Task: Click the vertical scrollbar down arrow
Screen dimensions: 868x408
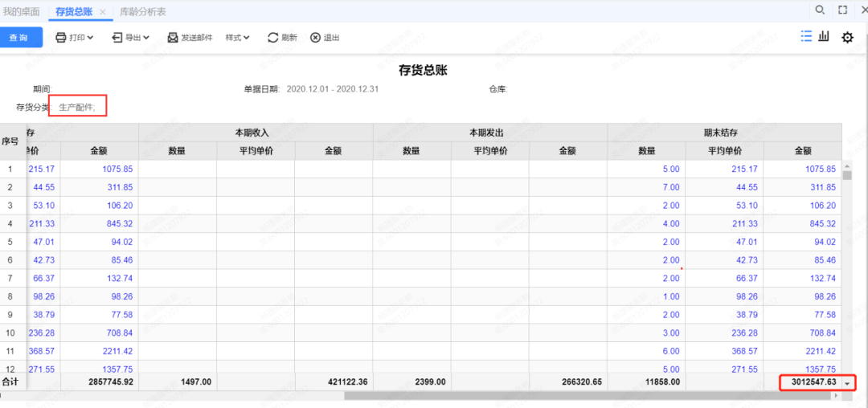Action: click(847, 385)
